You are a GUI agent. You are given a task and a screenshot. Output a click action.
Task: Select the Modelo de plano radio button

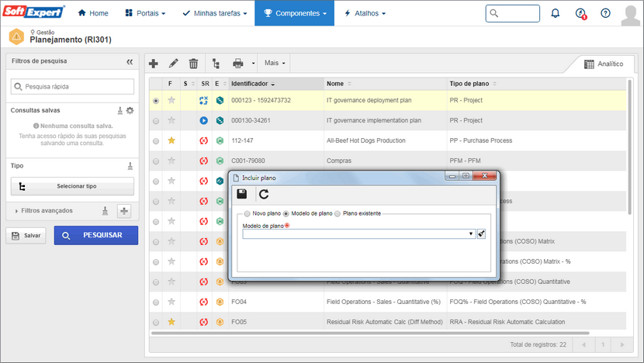click(x=286, y=213)
